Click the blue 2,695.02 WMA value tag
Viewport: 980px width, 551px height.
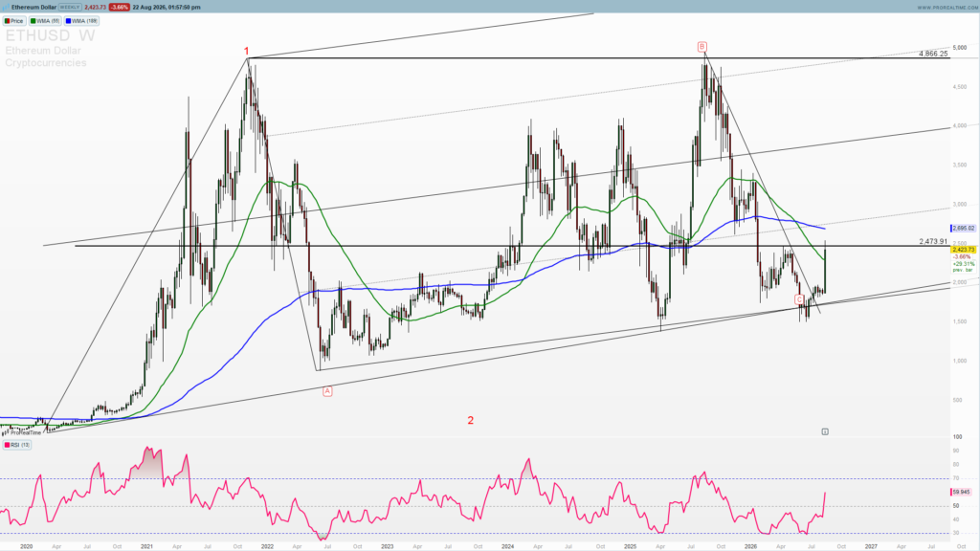[963, 228]
